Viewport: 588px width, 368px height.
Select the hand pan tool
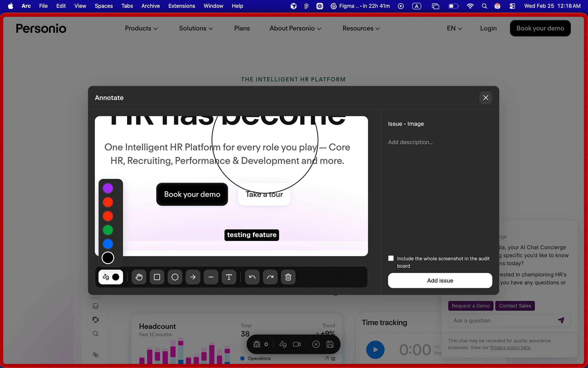139,277
